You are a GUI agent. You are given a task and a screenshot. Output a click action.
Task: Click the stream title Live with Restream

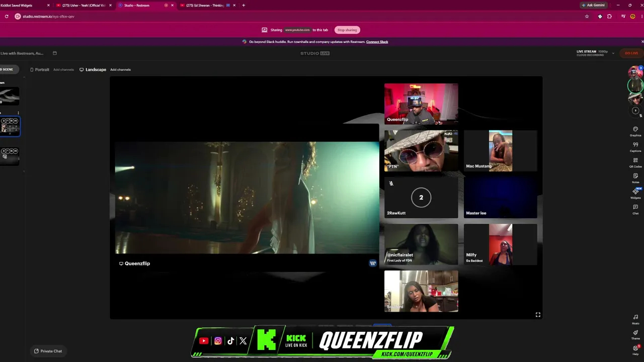click(22, 53)
